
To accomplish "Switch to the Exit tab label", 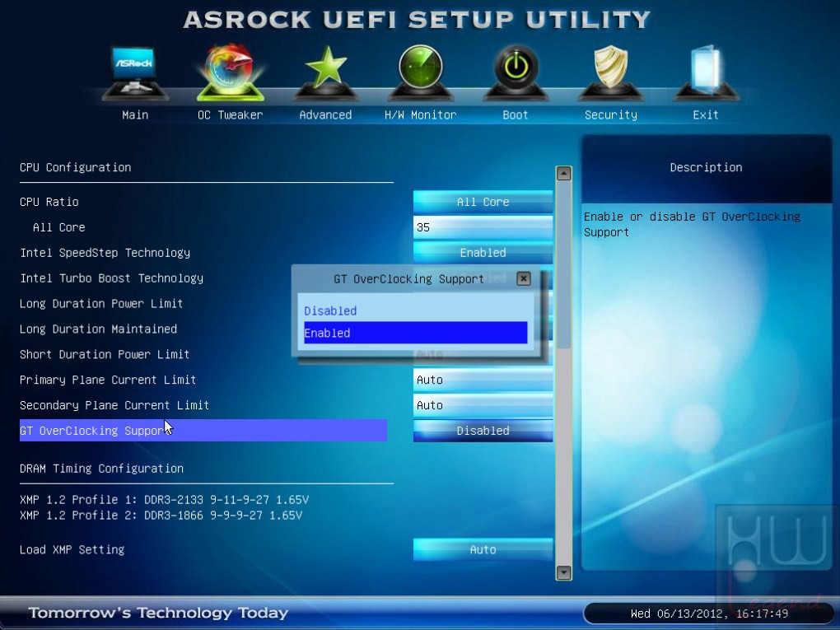I will pos(706,114).
